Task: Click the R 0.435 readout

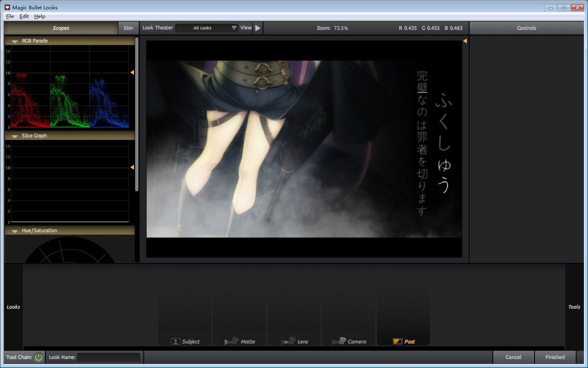Action: [x=408, y=28]
